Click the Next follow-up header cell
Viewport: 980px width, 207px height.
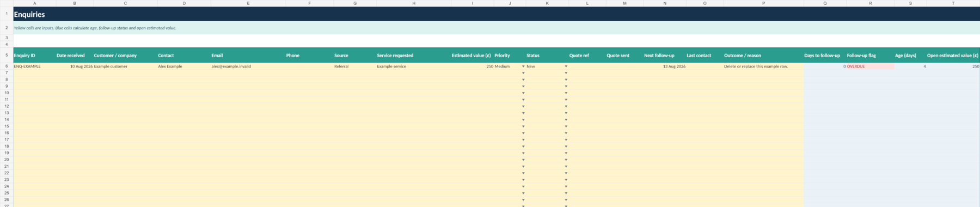tap(664, 55)
